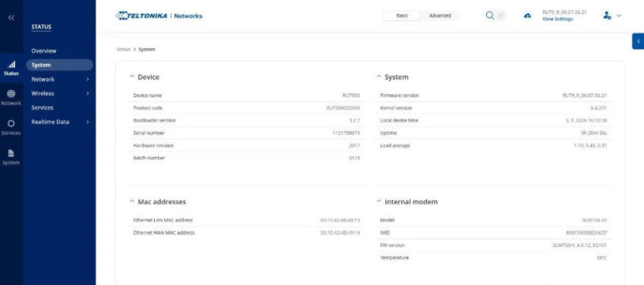Click the Teltonika Networks logo
This screenshot has width=644, height=285.
[x=159, y=16]
